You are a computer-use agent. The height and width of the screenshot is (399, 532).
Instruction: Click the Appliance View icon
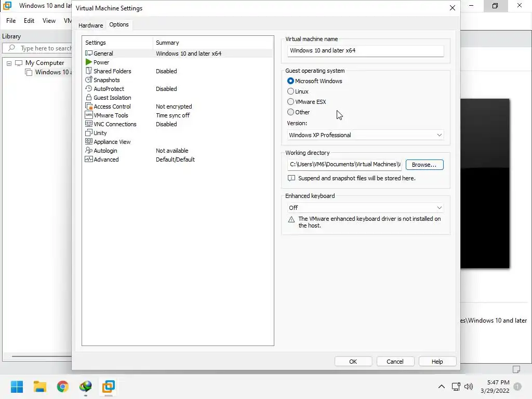point(88,141)
